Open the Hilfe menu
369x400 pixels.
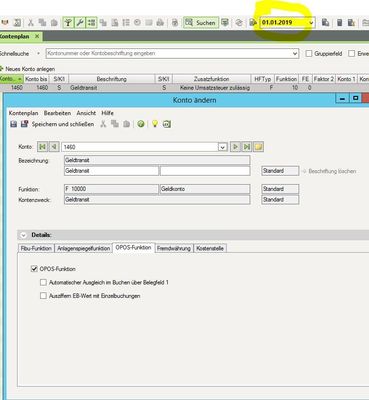pyautogui.click(x=107, y=113)
